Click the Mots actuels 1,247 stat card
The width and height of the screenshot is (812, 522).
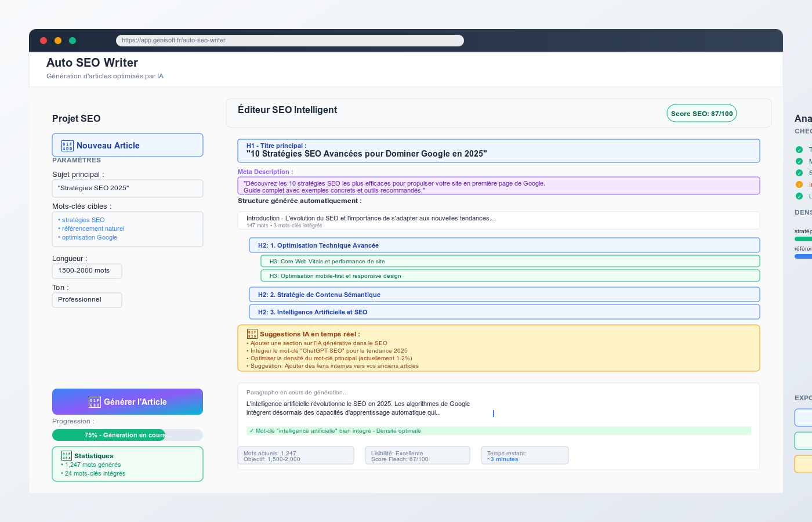296,455
